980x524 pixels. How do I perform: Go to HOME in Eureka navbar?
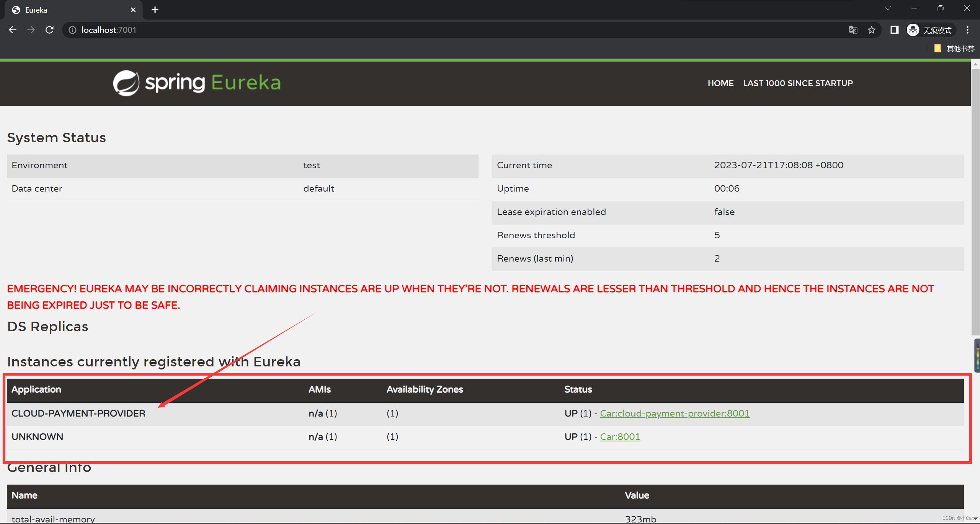tap(720, 83)
